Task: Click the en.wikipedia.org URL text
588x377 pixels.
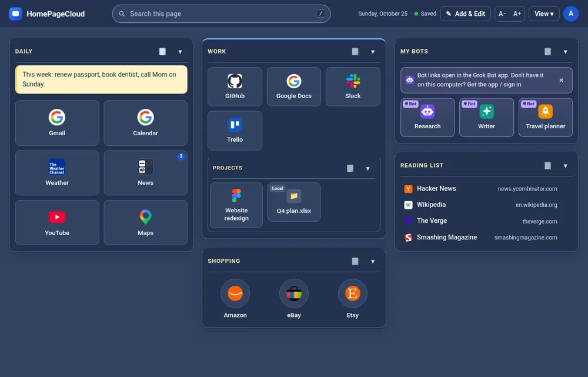Action: point(536,205)
